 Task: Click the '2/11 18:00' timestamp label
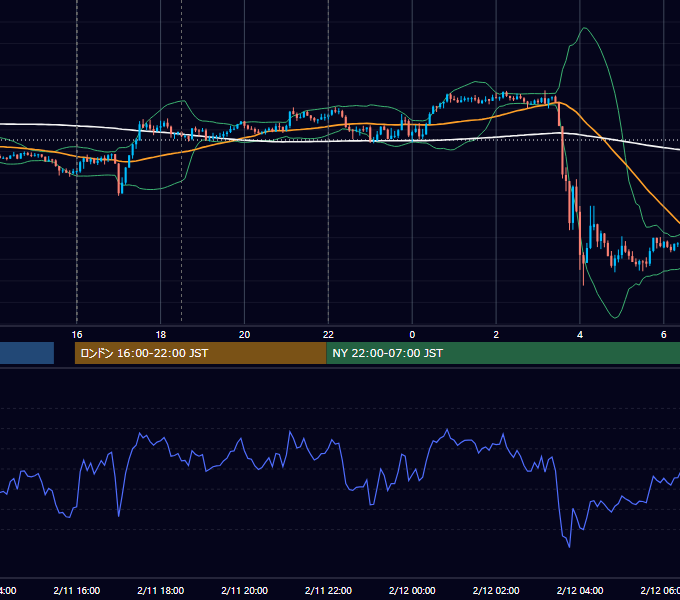160,590
